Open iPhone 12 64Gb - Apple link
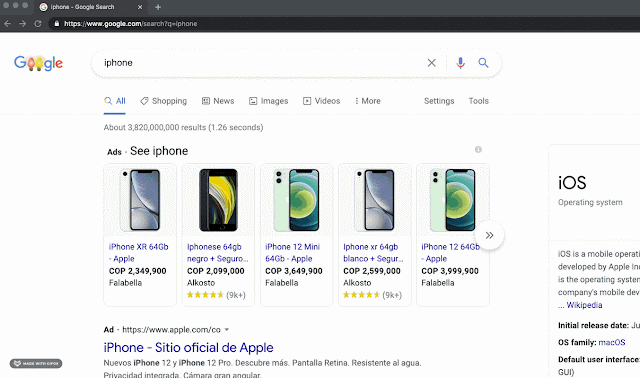This screenshot has width=640, height=378. point(451,253)
